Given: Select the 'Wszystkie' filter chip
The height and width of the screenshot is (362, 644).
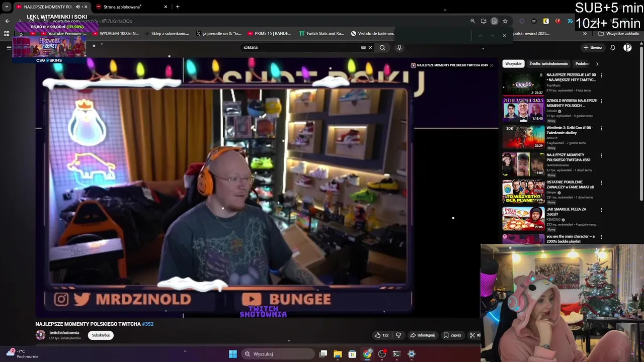Looking at the screenshot, I should [x=513, y=64].
